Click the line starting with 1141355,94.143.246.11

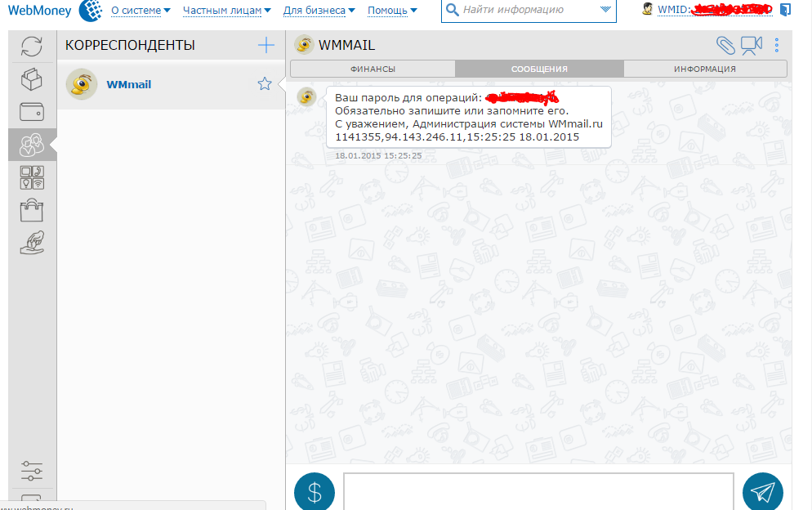(x=457, y=136)
